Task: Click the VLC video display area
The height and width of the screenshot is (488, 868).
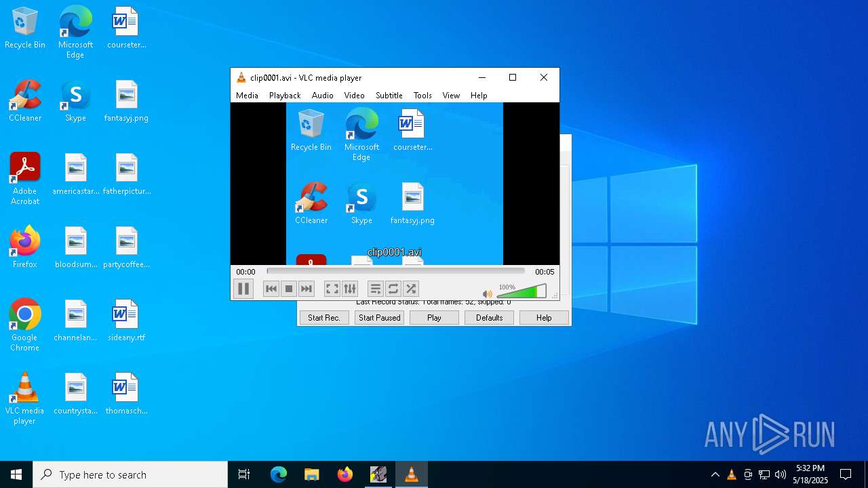Action: click(x=395, y=184)
